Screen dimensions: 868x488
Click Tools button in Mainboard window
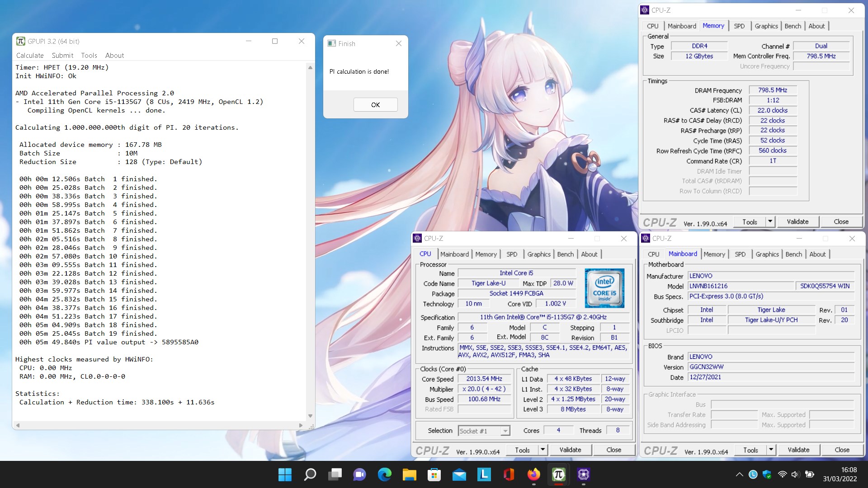click(x=750, y=450)
